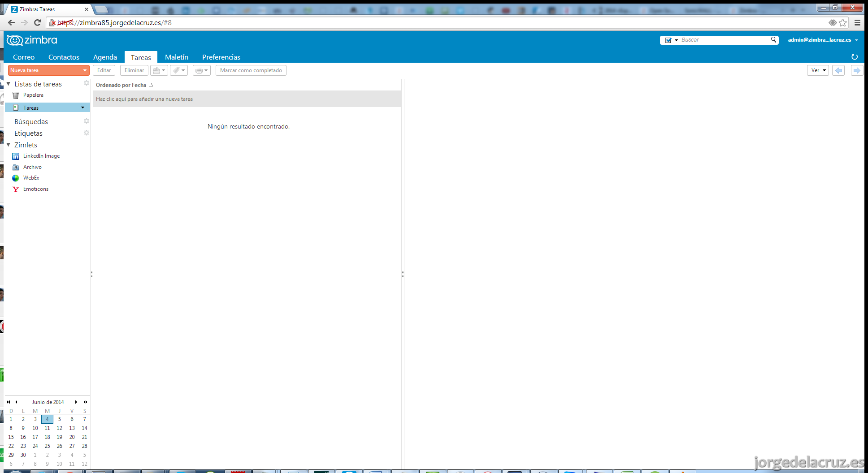
Task: Collapse the Listas de tareas tree
Action: [x=8, y=84]
